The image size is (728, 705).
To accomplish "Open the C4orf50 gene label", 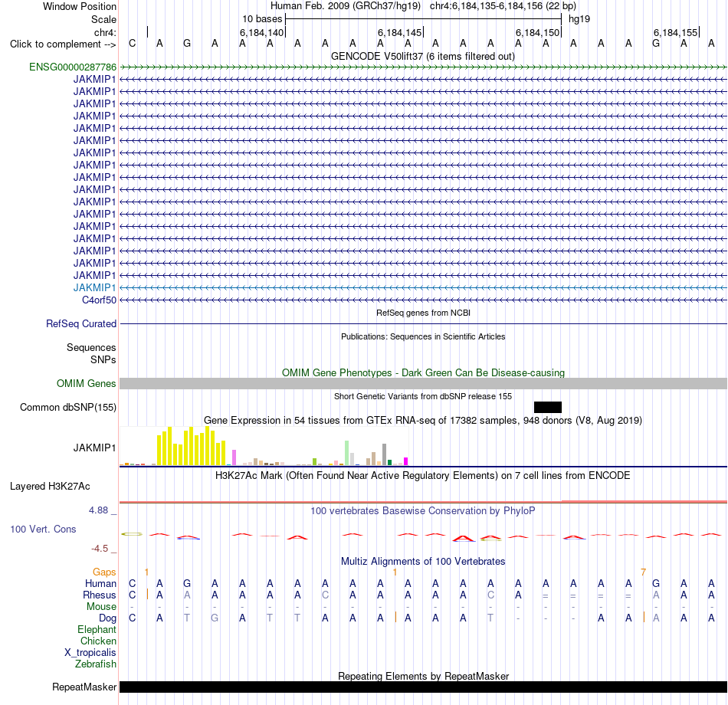I will (99, 300).
